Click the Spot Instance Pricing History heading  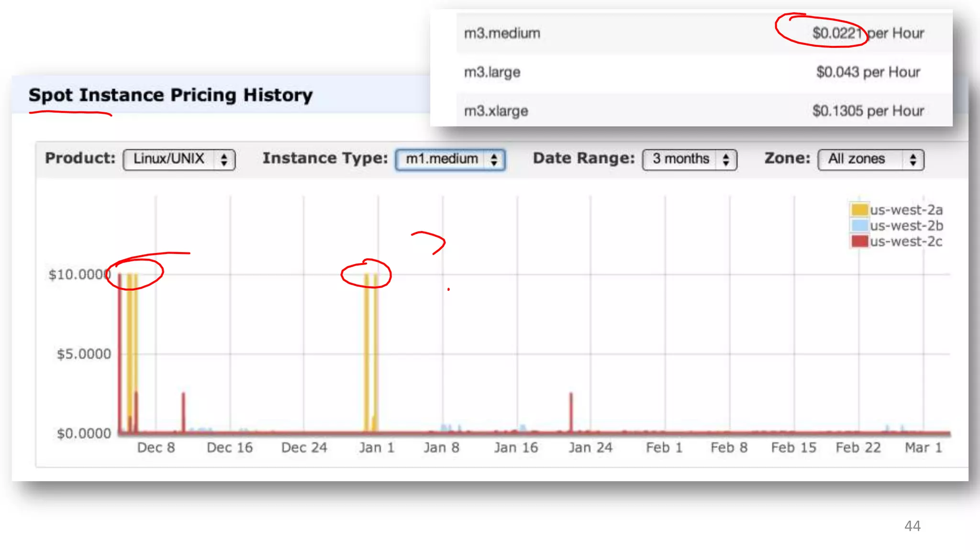pyautogui.click(x=170, y=95)
